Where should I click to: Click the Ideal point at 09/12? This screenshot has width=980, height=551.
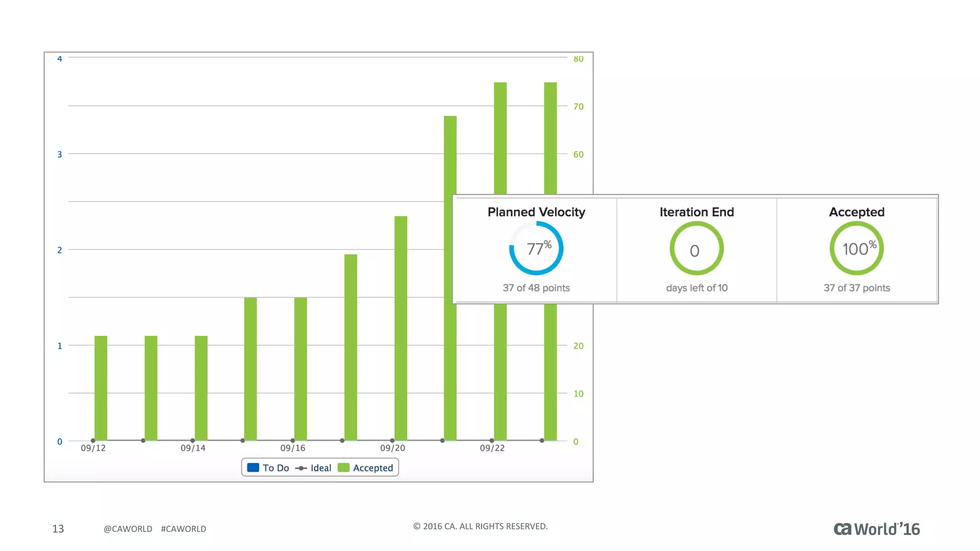tap(93, 441)
